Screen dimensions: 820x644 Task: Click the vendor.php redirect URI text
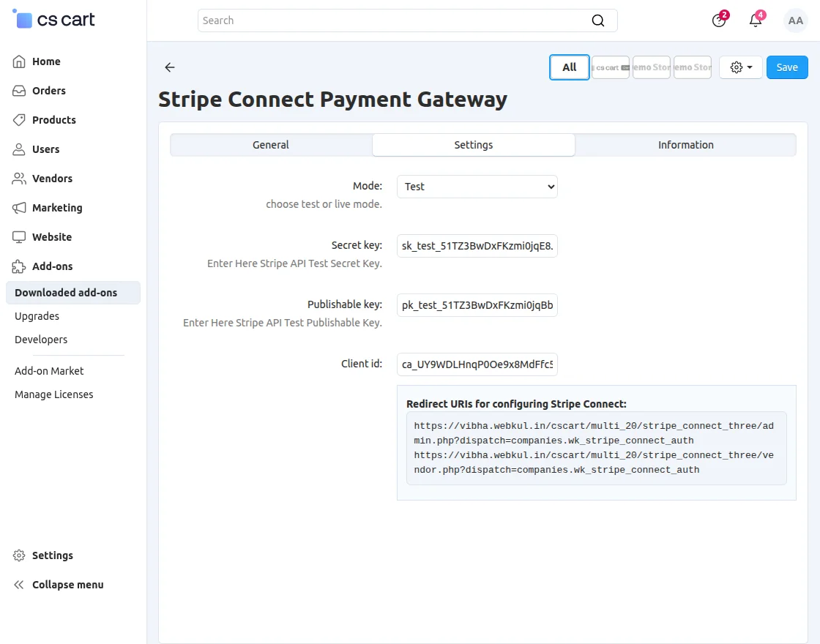point(594,463)
